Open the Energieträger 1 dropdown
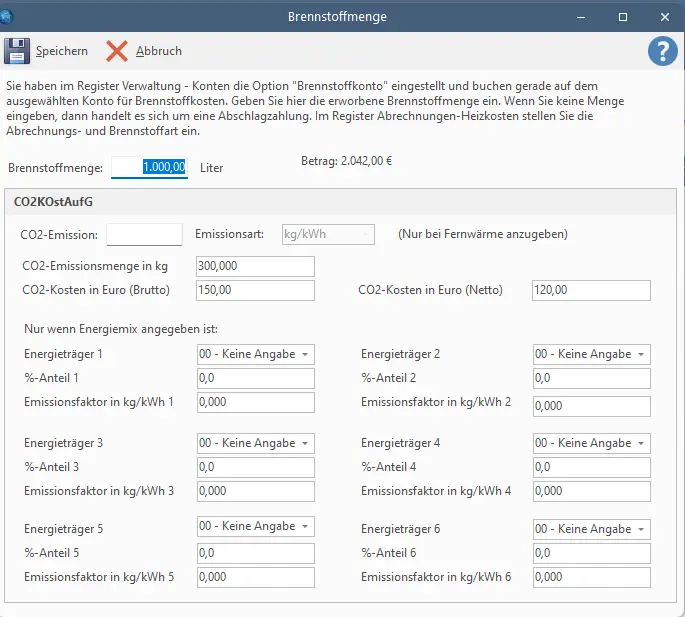 click(256, 354)
